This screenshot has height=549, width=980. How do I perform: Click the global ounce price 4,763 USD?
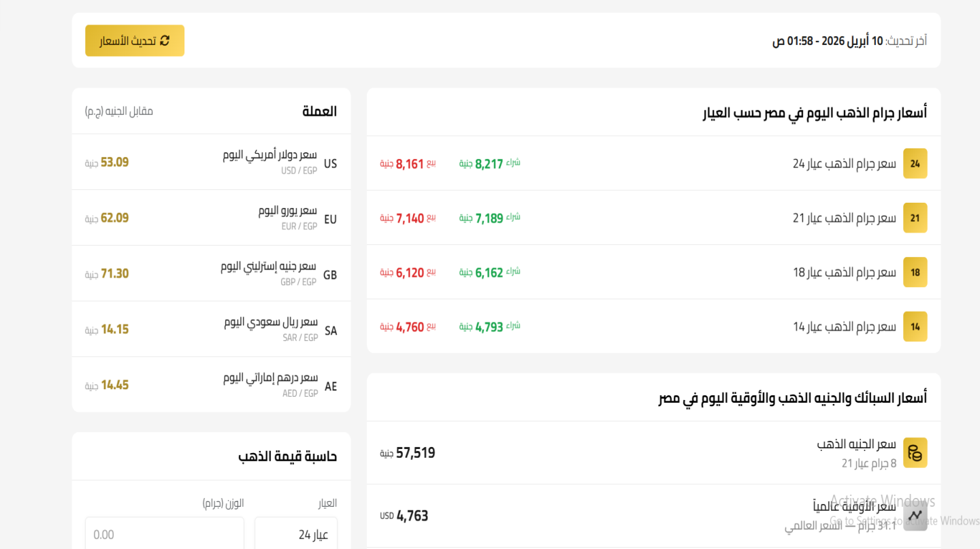pos(412,516)
